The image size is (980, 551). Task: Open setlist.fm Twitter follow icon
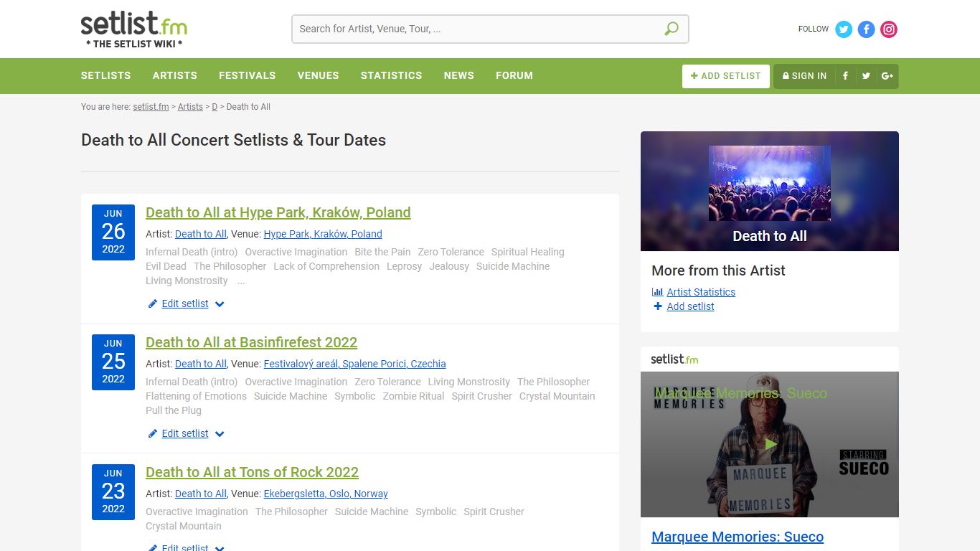pos(844,29)
